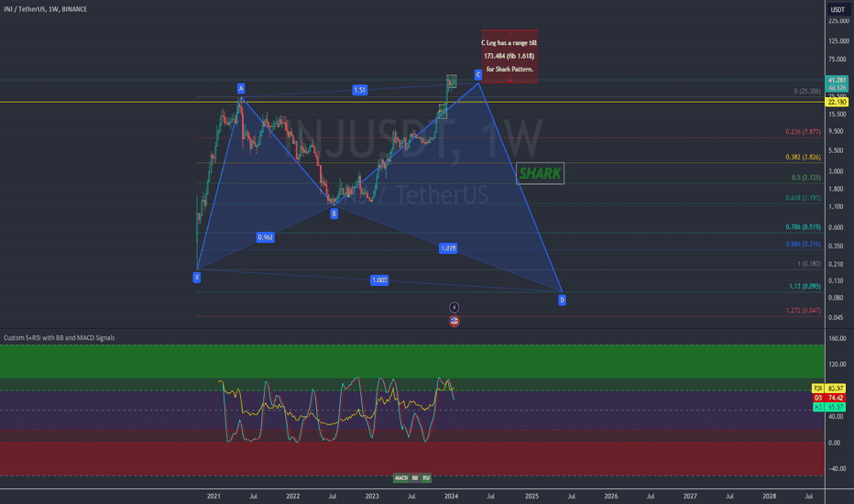Viewport: 854px width, 504px height.
Task: Select the C point marker of the pattern
Action: (477, 74)
